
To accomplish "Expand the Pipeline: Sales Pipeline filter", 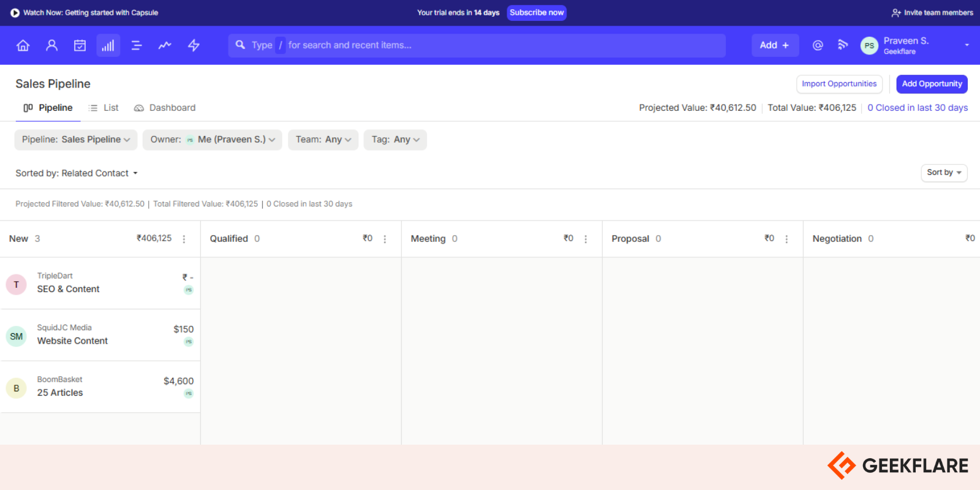I will tap(76, 140).
